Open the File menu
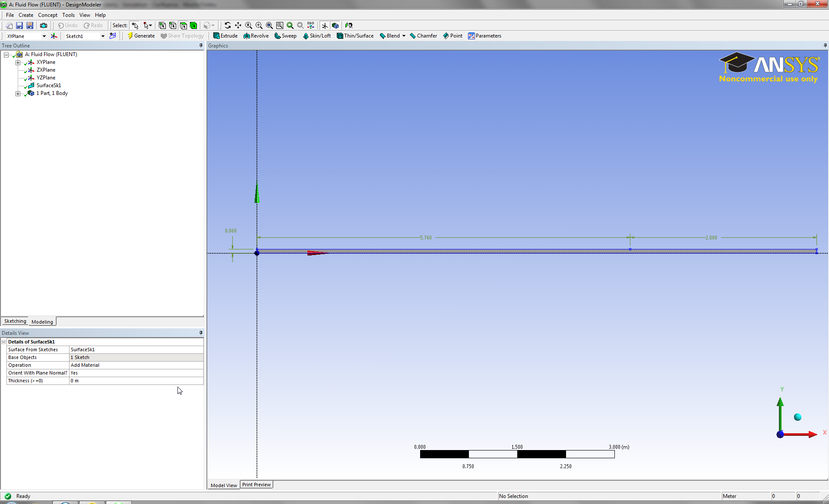 click(10, 15)
